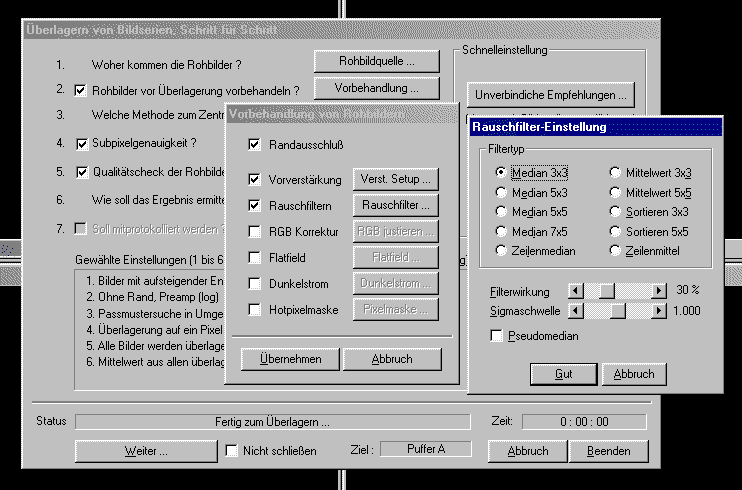Toggle the Nicht schließen checkbox
Image resolution: width=742 pixels, height=490 pixels.
click(232, 451)
